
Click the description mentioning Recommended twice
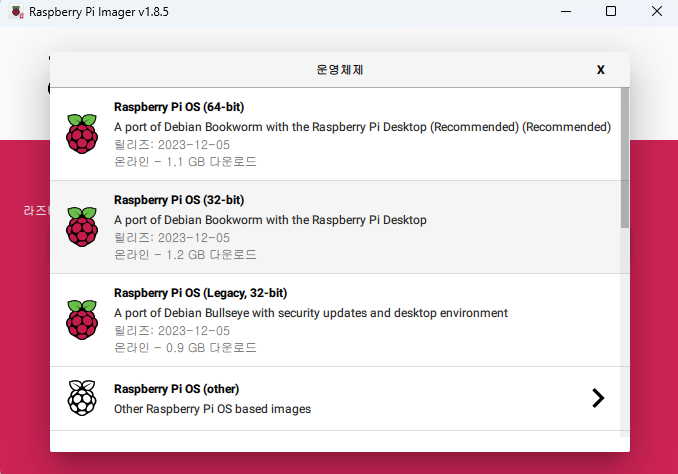point(362,127)
